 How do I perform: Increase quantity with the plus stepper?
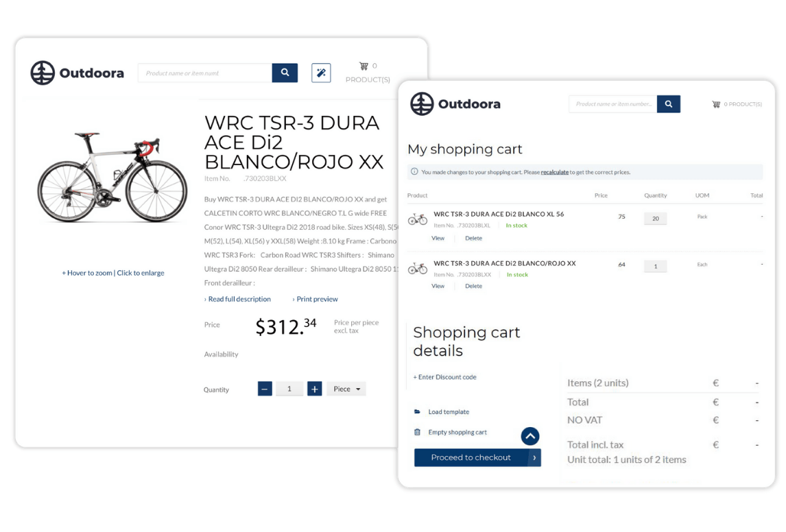pos(314,389)
